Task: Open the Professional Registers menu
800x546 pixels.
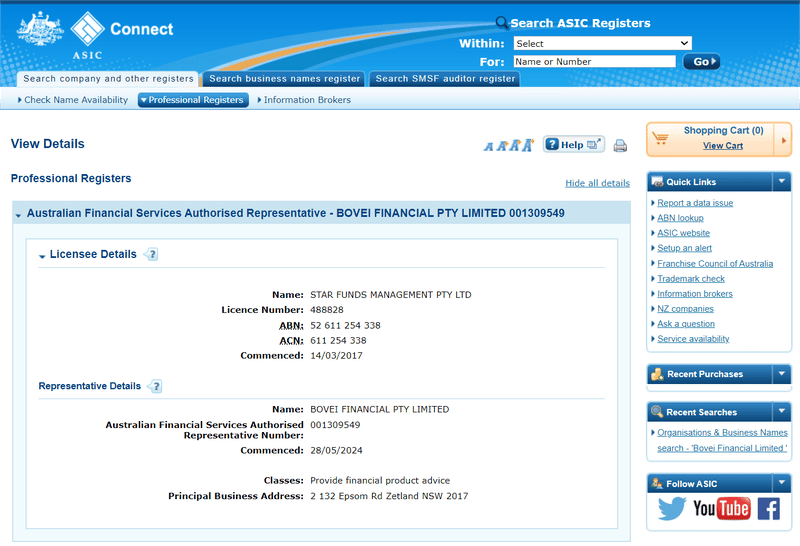Action: pyautogui.click(x=192, y=100)
